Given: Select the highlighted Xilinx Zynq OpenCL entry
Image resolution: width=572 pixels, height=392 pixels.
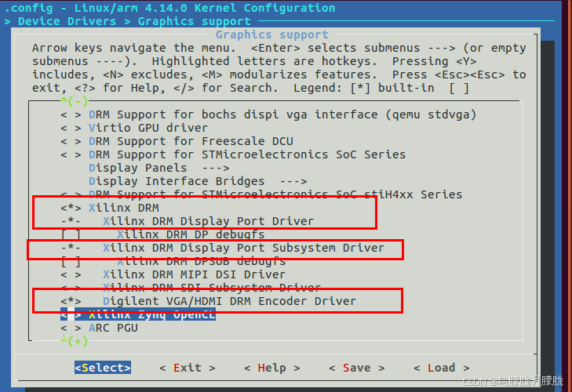Looking at the screenshot, I should (138, 314).
